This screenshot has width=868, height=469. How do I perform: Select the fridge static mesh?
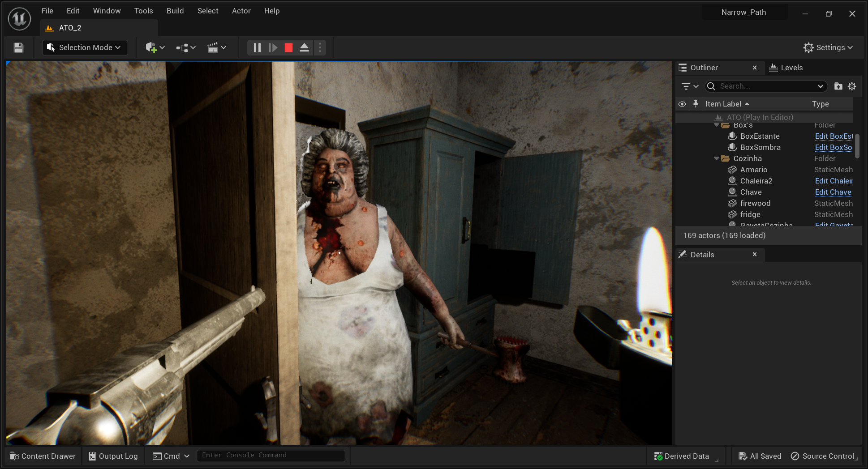750,214
